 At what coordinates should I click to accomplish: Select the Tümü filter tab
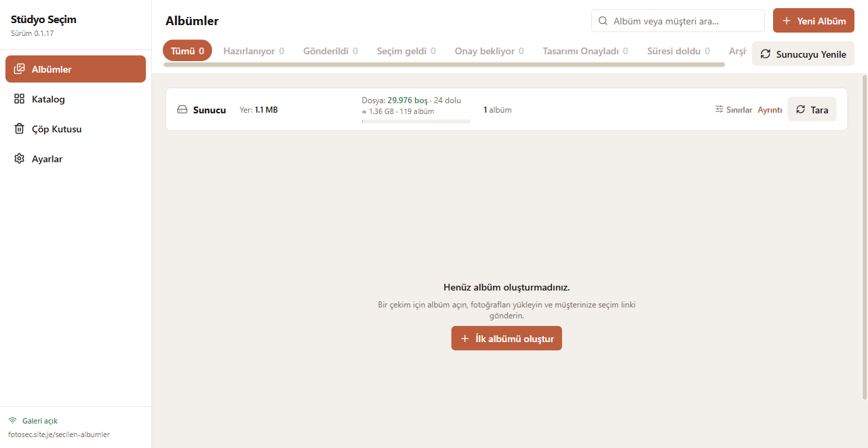(x=187, y=51)
